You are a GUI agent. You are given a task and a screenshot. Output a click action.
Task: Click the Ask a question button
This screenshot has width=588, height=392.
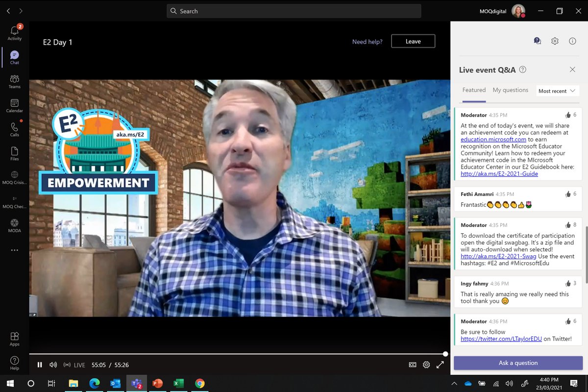tap(518, 363)
